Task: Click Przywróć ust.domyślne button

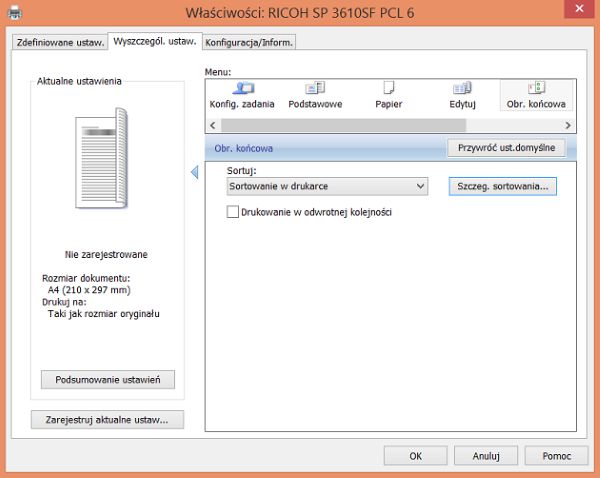Action: (x=506, y=148)
